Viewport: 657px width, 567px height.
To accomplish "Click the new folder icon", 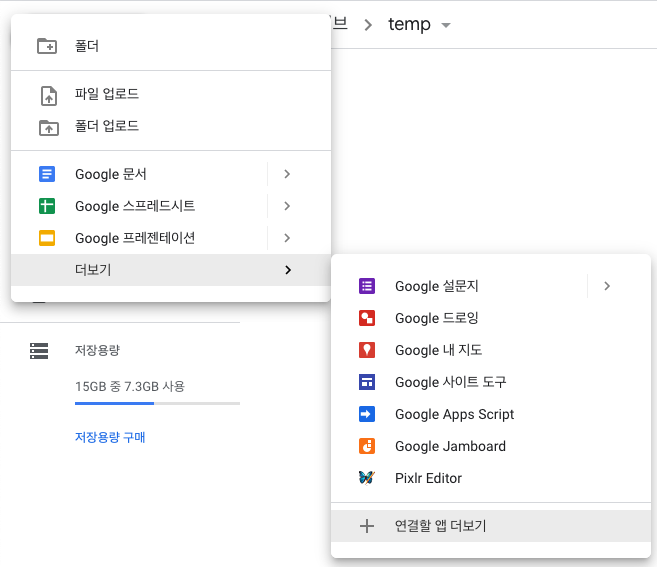I will (47, 46).
